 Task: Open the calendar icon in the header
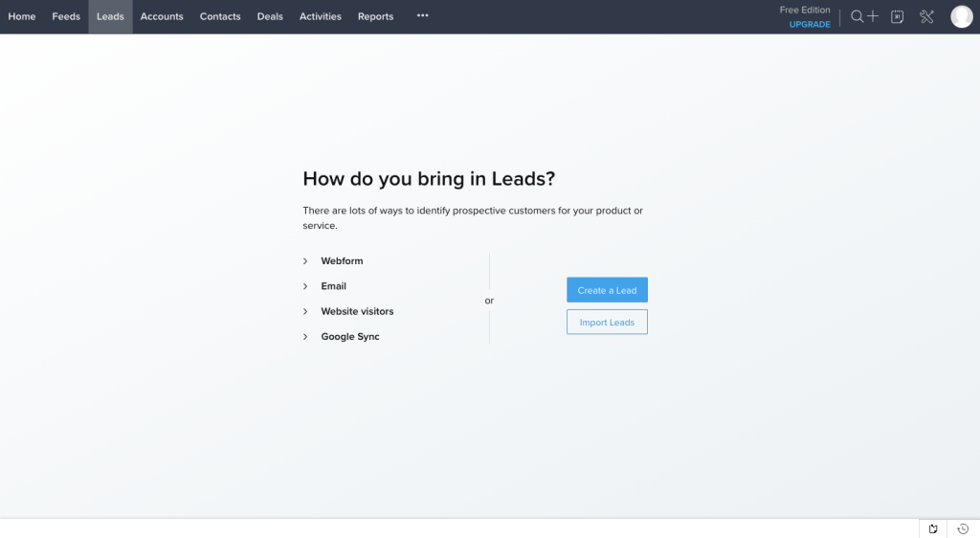coord(897,16)
